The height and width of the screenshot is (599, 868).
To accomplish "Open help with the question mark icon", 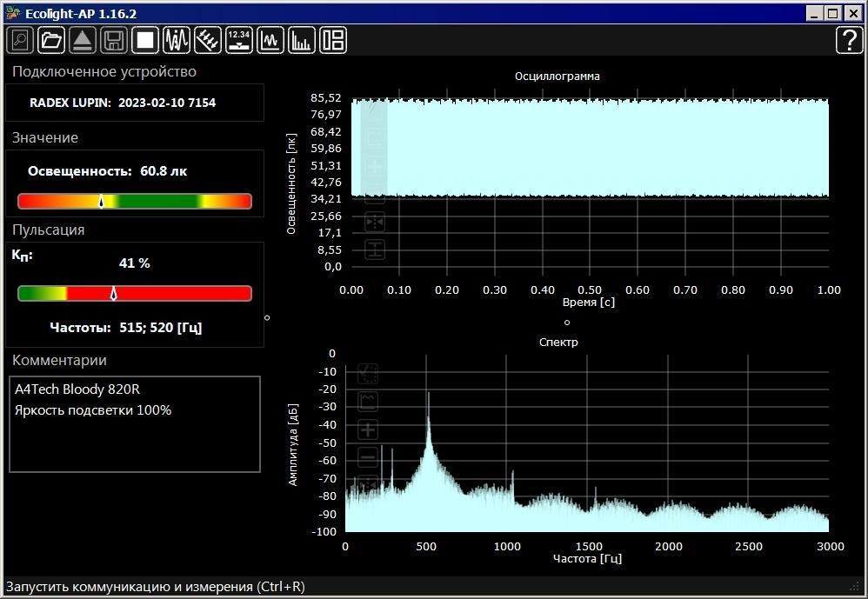I will (x=849, y=40).
